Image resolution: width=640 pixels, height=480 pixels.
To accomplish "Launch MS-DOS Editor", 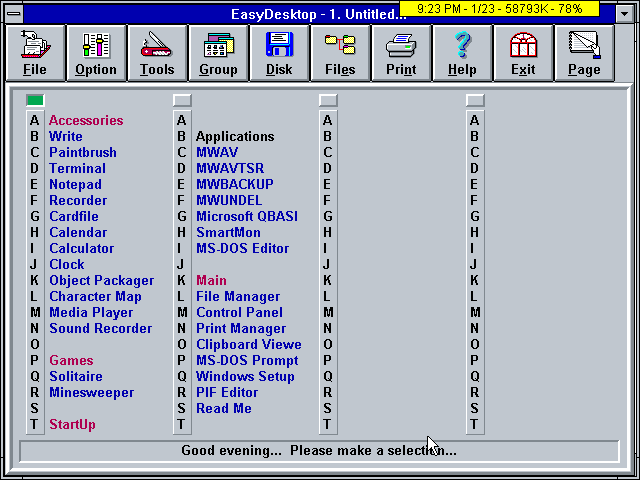I will [x=242, y=248].
